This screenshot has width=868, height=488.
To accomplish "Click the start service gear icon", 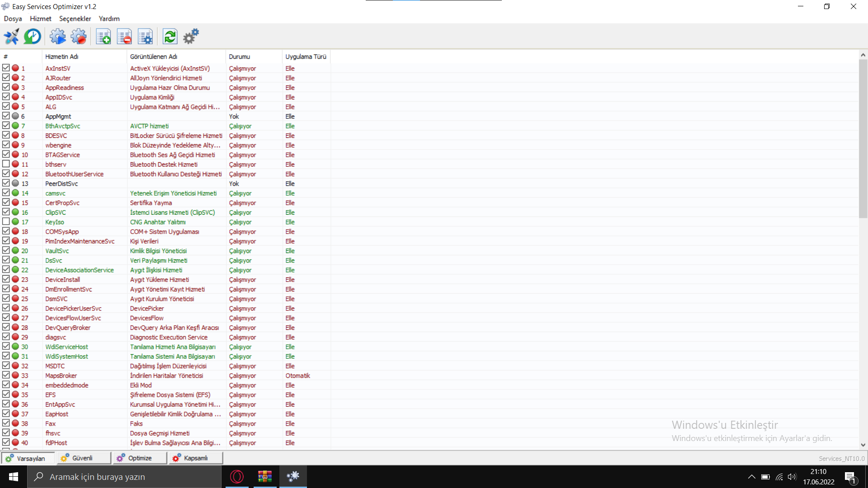I will pyautogui.click(x=57, y=37).
